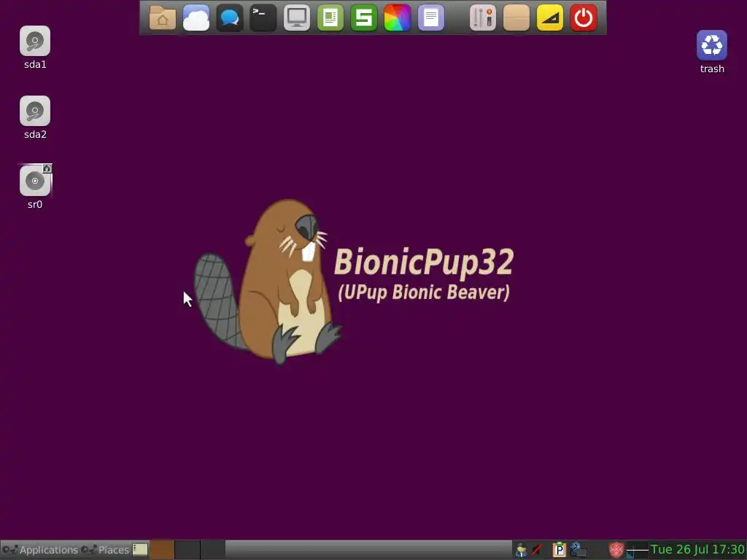Open the yellow triangle ruler icon

point(550,18)
